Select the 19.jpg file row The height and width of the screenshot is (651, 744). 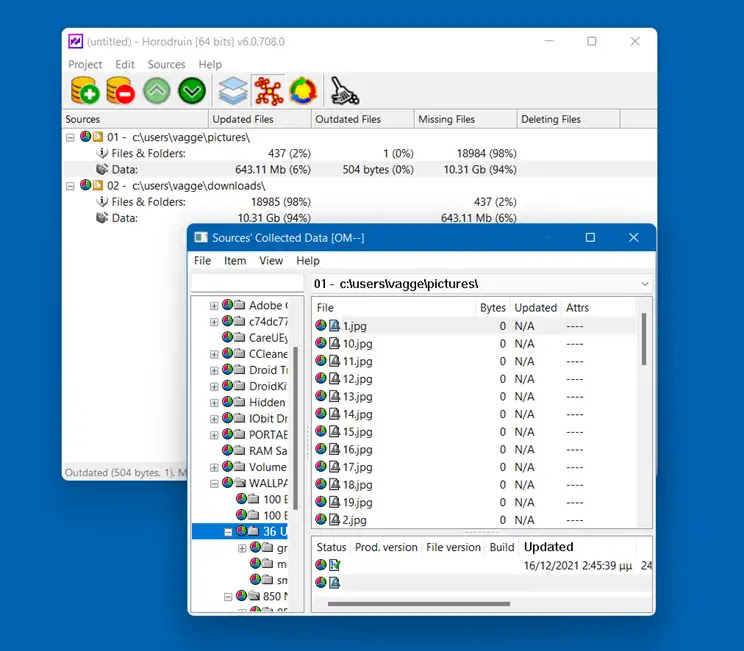474,502
